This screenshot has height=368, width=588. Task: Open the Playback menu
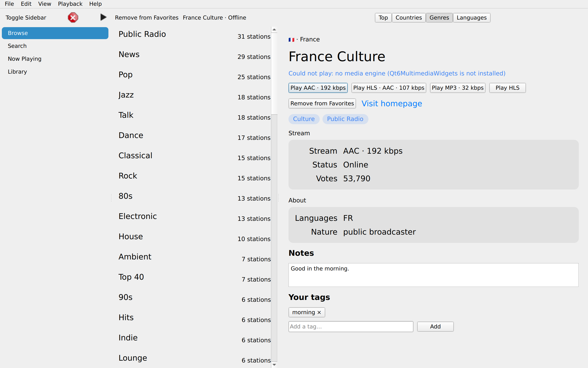[x=70, y=4]
